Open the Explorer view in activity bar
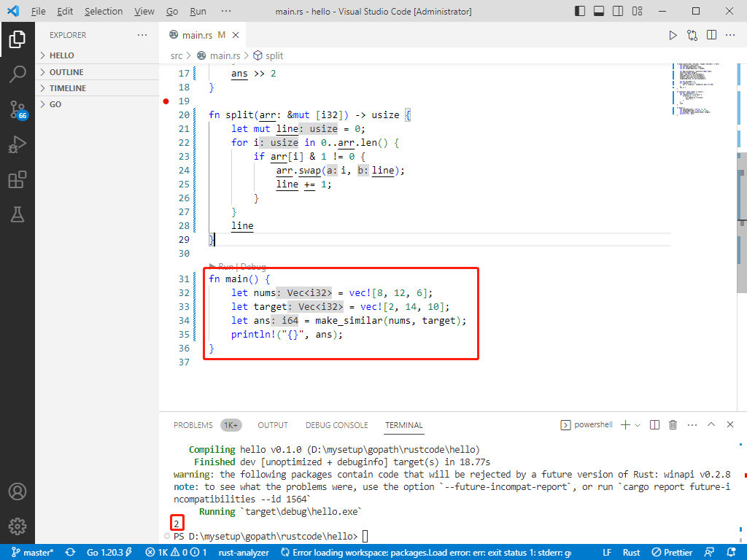Viewport: 747px width, 560px height. click(x=18, y=39)
